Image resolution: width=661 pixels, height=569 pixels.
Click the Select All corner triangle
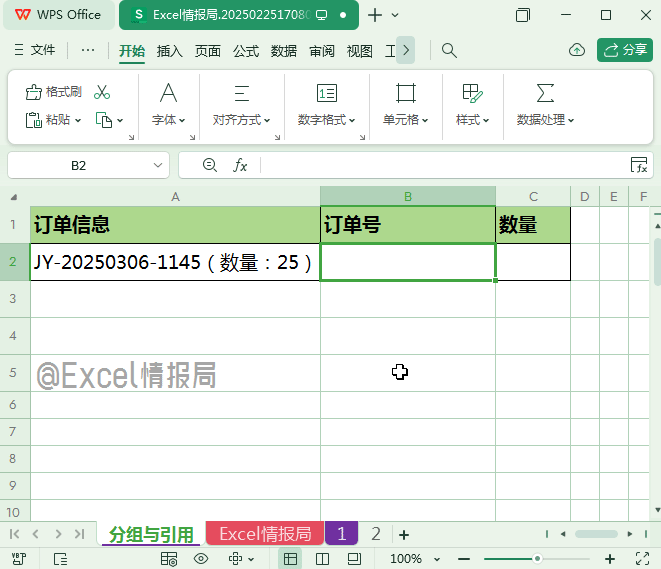14,197
